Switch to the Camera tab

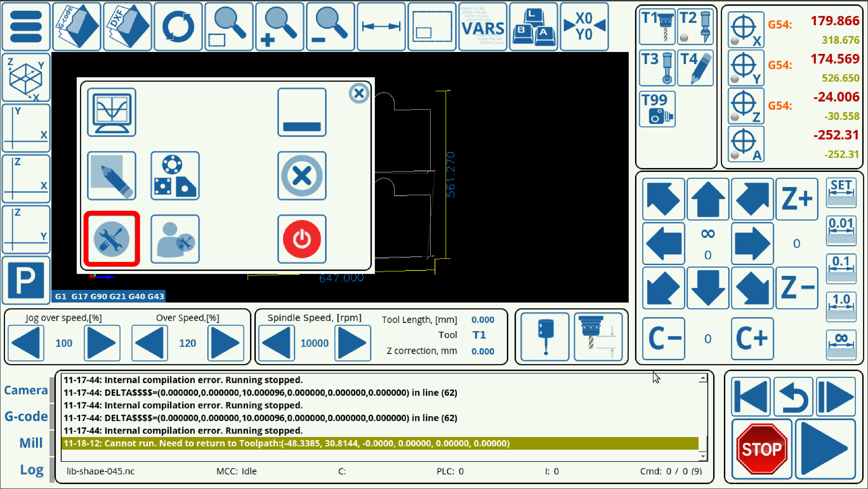point(26,390)
